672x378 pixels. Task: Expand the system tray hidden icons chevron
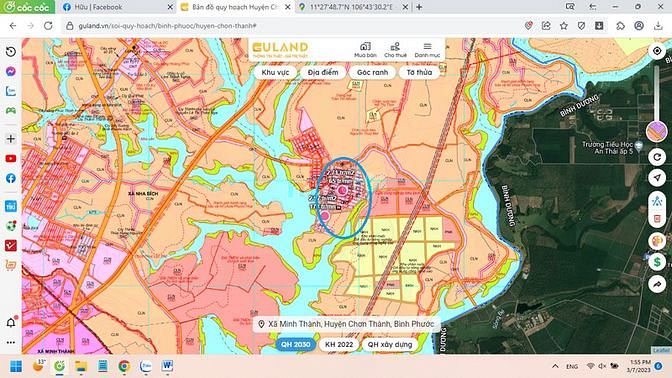coord(555,366)
